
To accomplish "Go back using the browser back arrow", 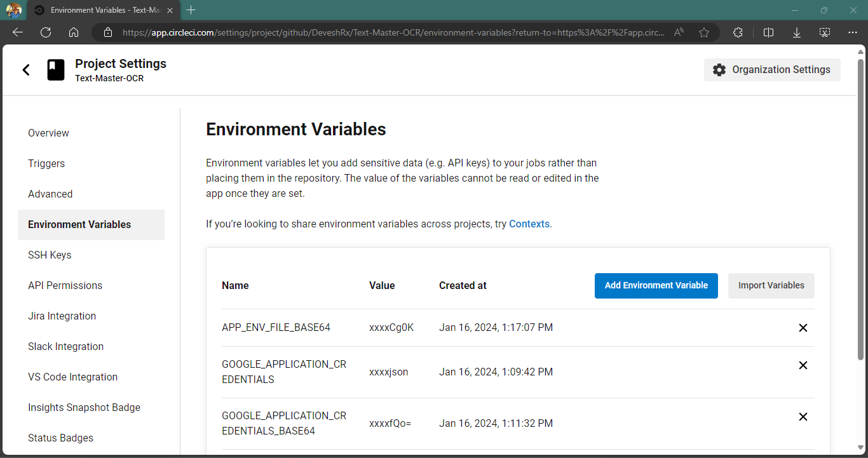I will coord(18,32).
